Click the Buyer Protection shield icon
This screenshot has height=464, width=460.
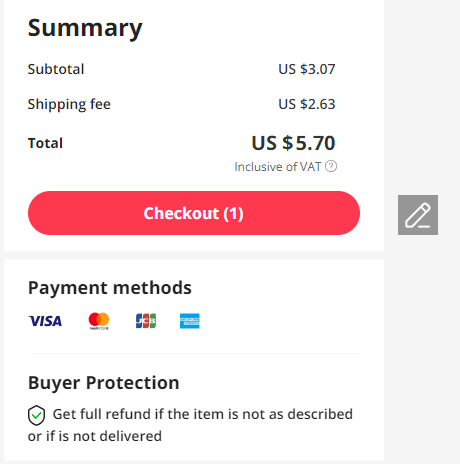click(x=36, y=415)
